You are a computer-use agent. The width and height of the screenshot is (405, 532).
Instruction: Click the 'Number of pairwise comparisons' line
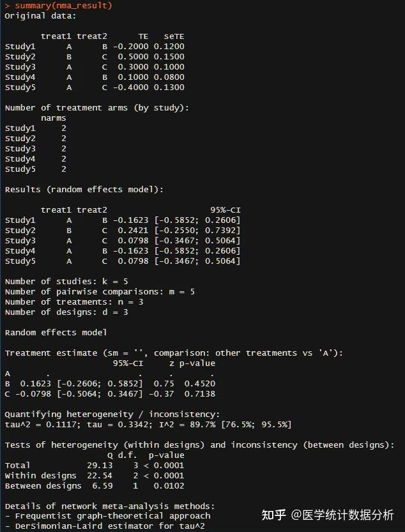pyautogui.click(x=100, y=292)
